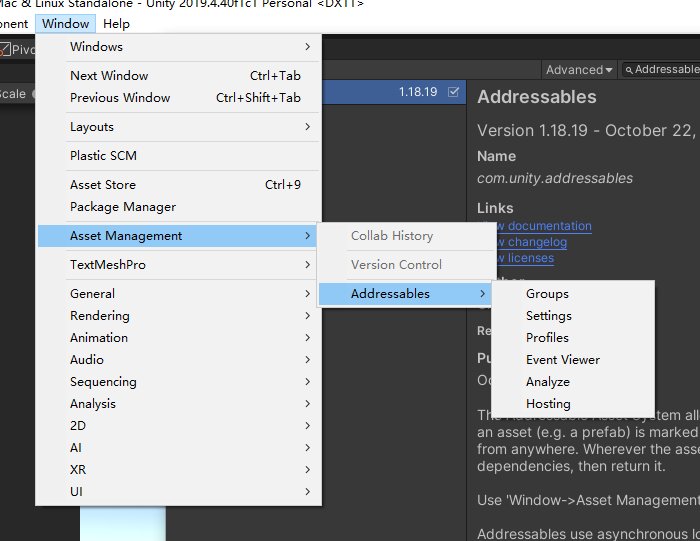Open the Help menu
Viewport: 700px width, 541px height.
[116, 24]
